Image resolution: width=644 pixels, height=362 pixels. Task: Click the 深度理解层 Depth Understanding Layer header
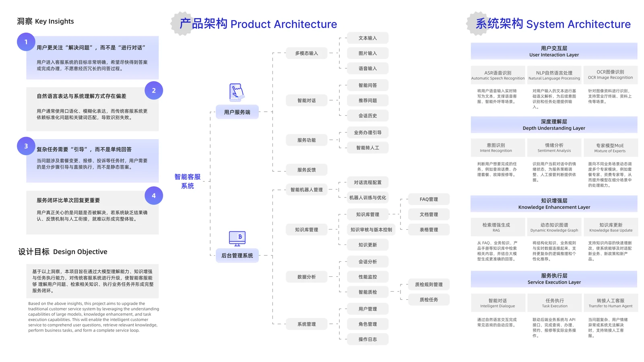554,125
